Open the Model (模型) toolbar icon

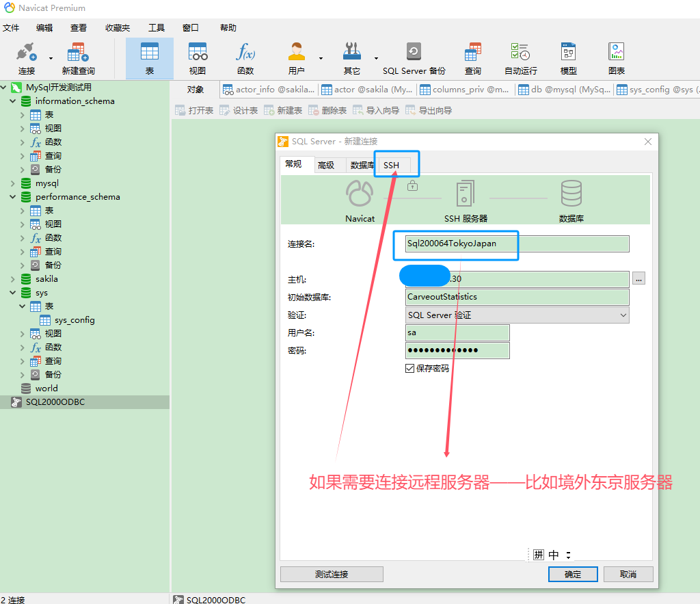pos(568,58)
